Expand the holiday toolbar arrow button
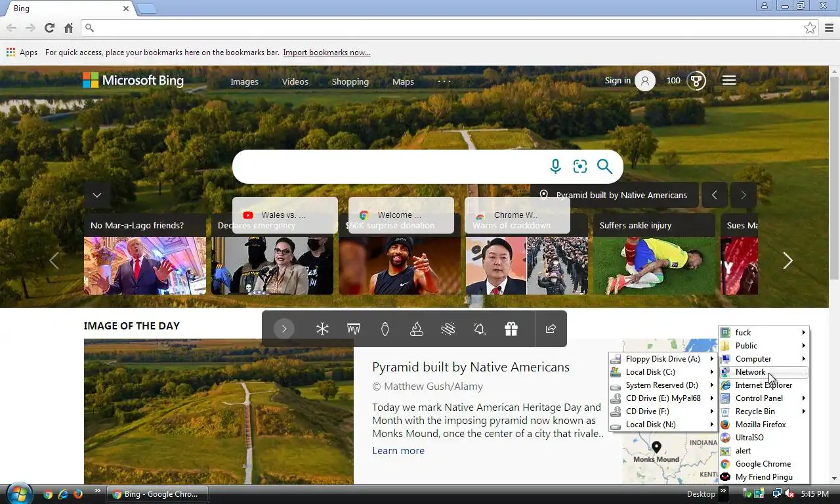Screen dimensions: 840x504 (x=284, y=329)
